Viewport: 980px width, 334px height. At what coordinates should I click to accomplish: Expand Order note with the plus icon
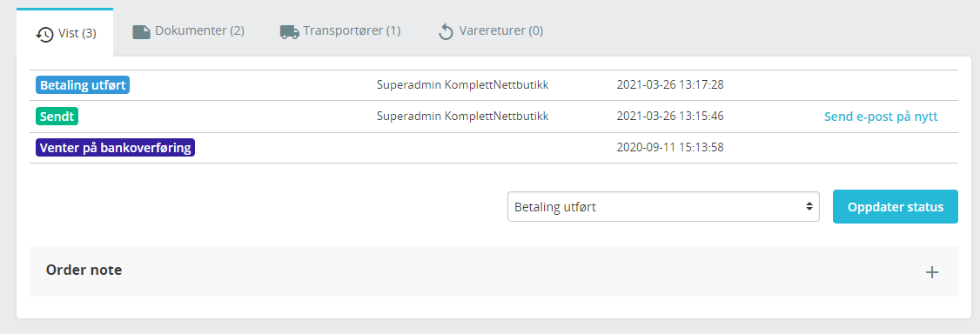tap(932, 272)
